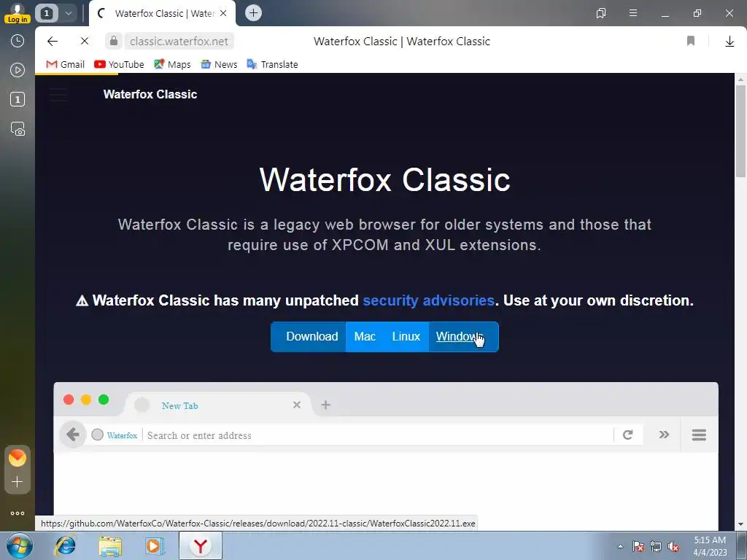Show hidden system tray icons
Image resolution: width=747 pixels, height=560 pixels.
(620, 546)
